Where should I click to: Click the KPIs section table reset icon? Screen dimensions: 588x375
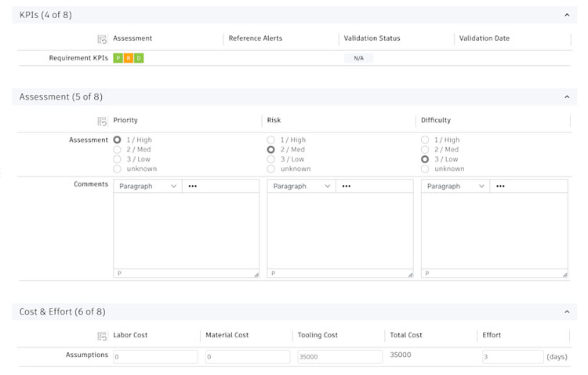102,39
